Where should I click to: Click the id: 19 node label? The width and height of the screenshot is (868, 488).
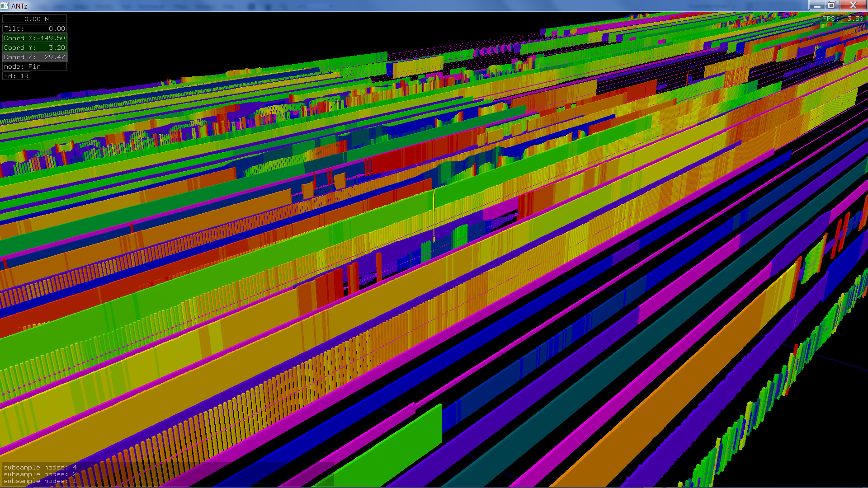click(16, 76)
